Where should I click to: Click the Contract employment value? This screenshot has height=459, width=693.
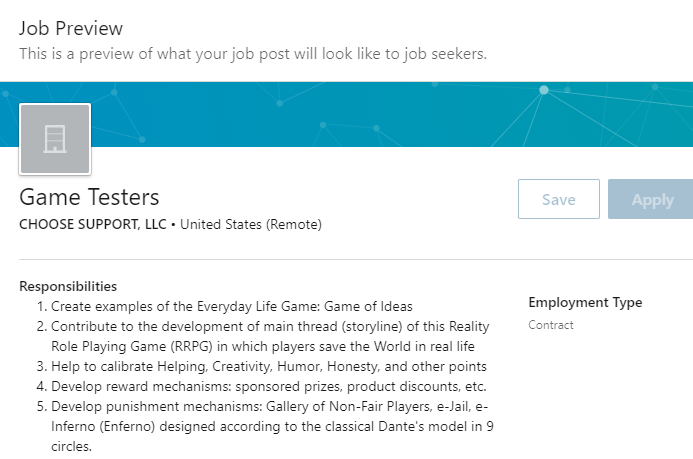(551, 325)
